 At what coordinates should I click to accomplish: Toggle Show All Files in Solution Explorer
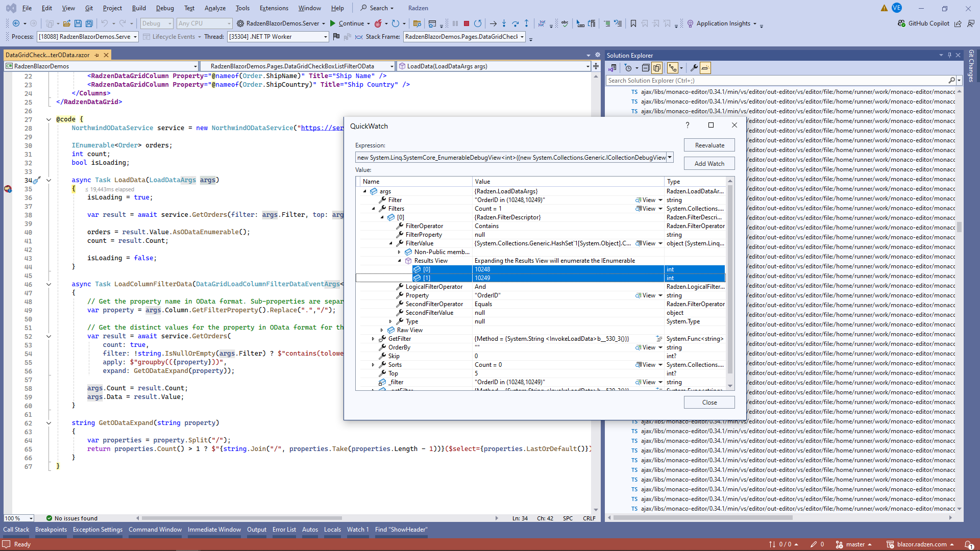click(657, 68)
